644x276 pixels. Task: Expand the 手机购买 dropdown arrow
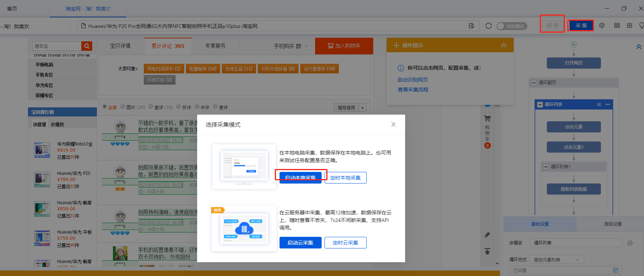tap(306, 46)
